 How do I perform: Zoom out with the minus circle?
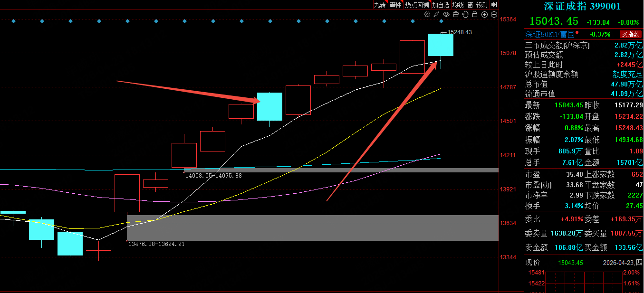point(494,14)
